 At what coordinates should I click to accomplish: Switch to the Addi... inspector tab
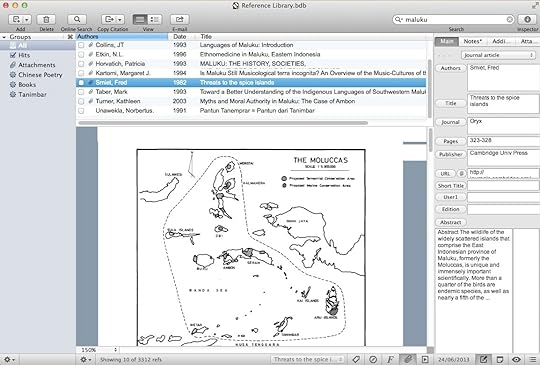coord(499,41)
